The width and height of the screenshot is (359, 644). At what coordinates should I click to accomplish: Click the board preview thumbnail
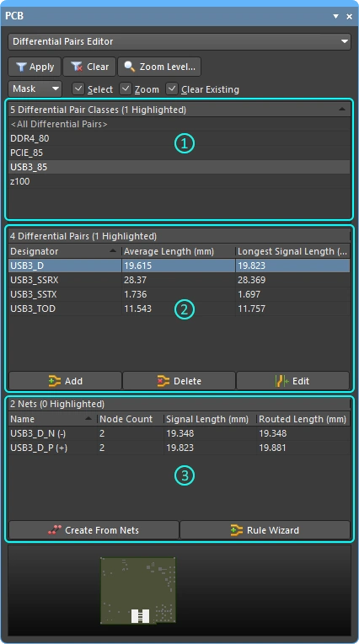point(138,591)
